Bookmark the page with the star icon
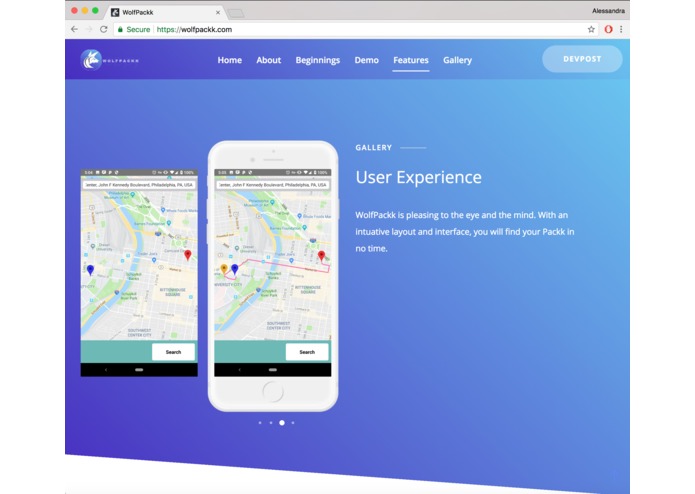This screenshot has height=494, width=695. point(591,29)
